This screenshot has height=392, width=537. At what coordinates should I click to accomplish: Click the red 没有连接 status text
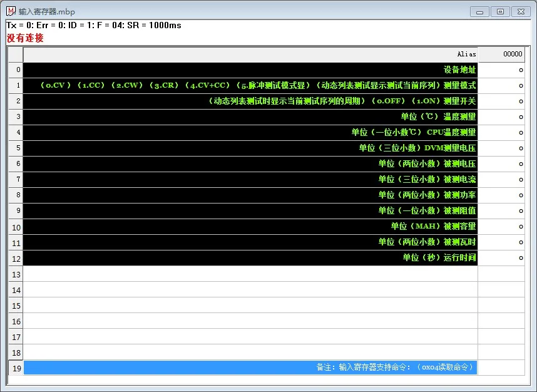tap(25, 38)
